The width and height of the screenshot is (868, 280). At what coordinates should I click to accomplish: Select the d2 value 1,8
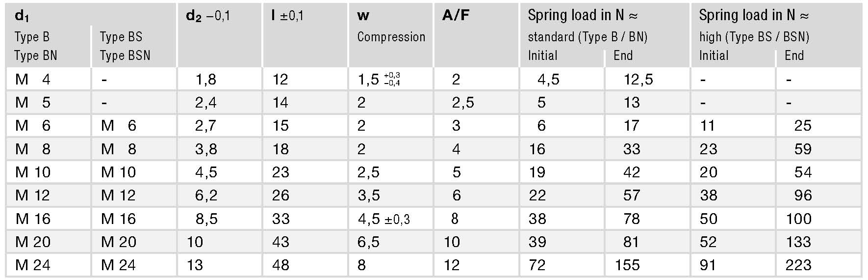(x=205, y=79)
